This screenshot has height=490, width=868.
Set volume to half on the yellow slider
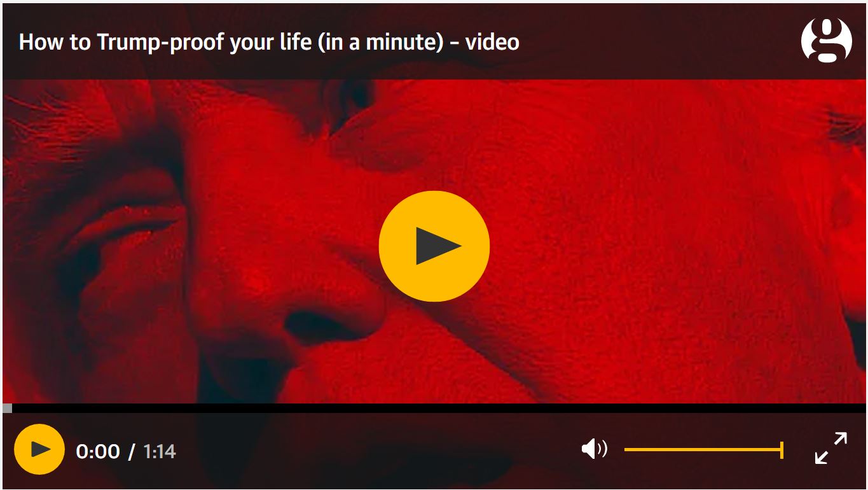703,449
